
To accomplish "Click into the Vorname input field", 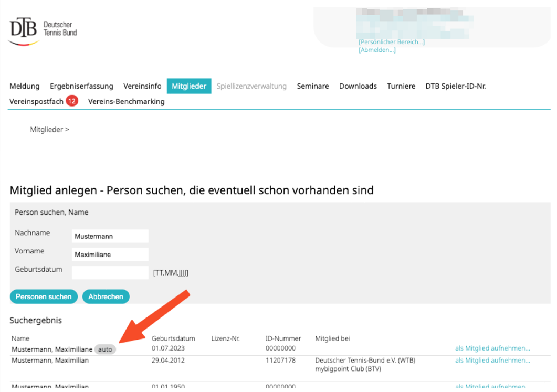I will pos(110,255).
